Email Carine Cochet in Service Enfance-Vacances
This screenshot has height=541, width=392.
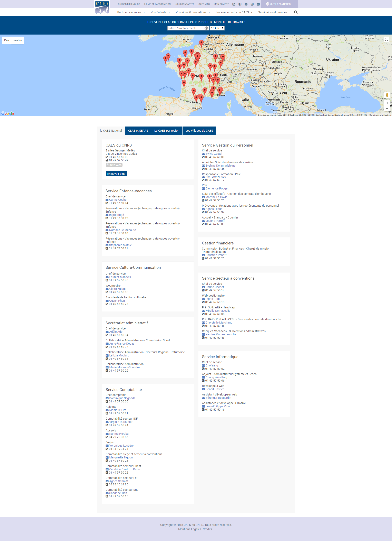(118, 200)
